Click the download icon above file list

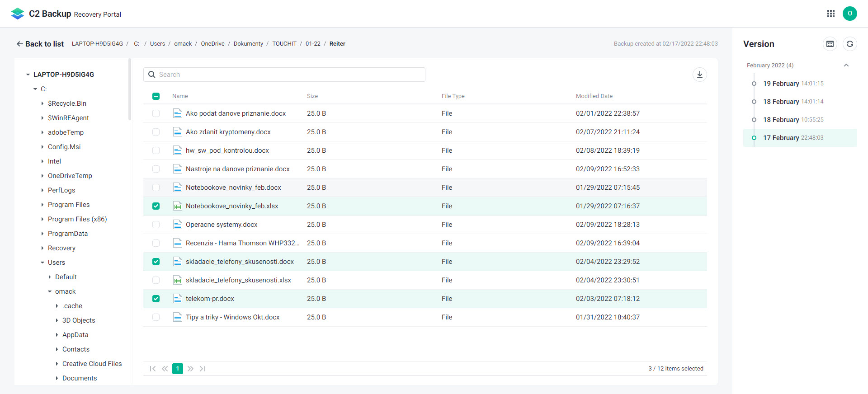click(699, 75)
